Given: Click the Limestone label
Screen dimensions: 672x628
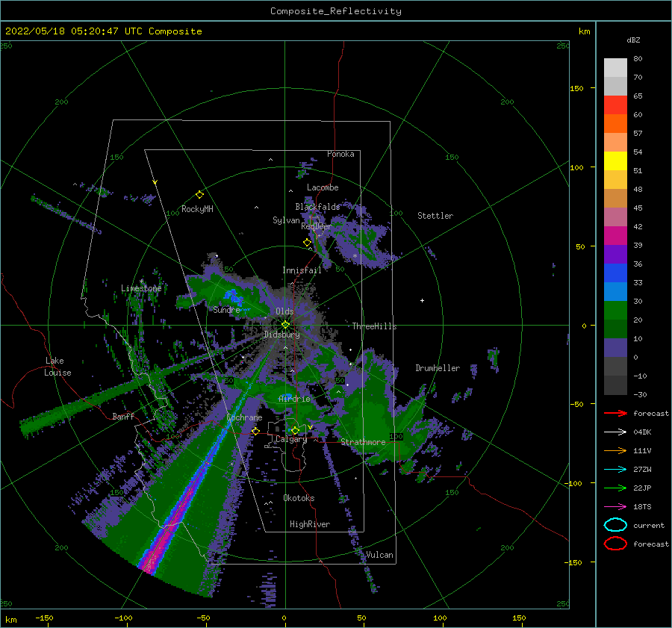Looking at the screenshot, I should pyautogui.click(x=141, y=288).
